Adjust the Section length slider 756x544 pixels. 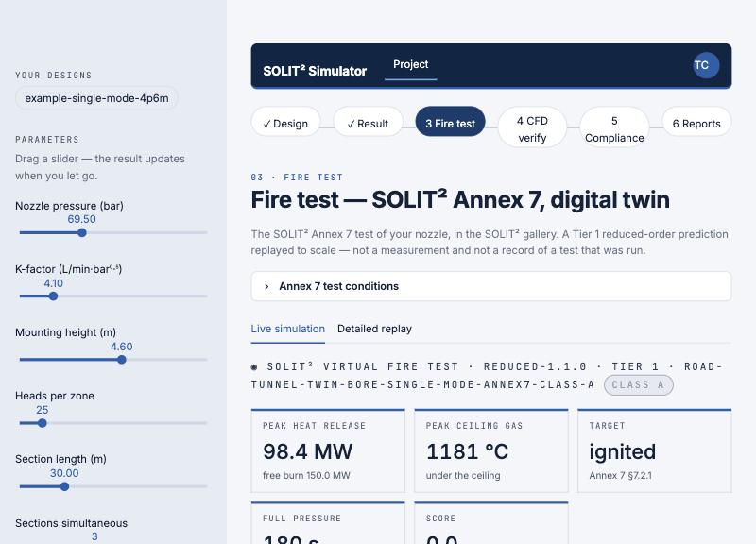(x=113, y=486)
